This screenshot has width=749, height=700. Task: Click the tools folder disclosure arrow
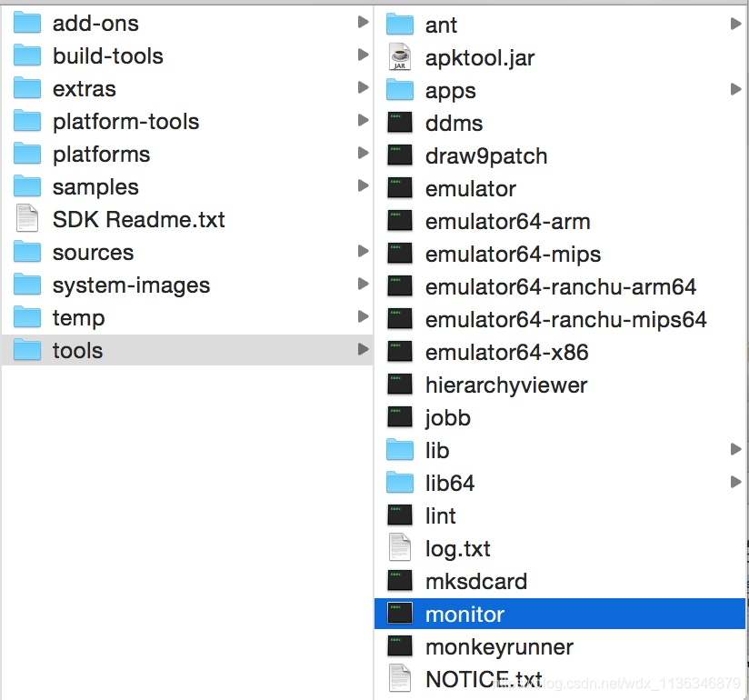(x=364, y=349)
